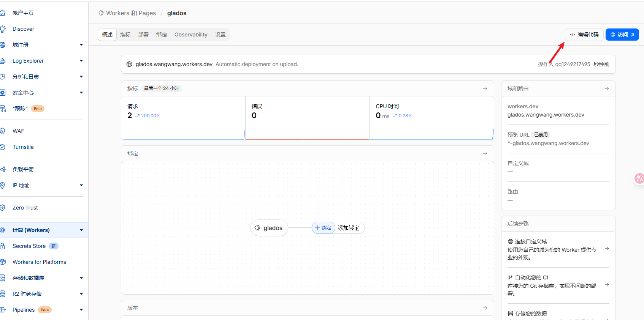Open the 域和路由 panel arrow

click(607, 88)
